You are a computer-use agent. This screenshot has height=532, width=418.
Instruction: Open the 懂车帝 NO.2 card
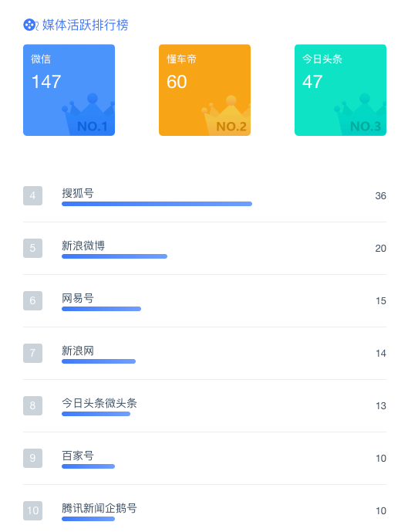click(x=205, y=90)
